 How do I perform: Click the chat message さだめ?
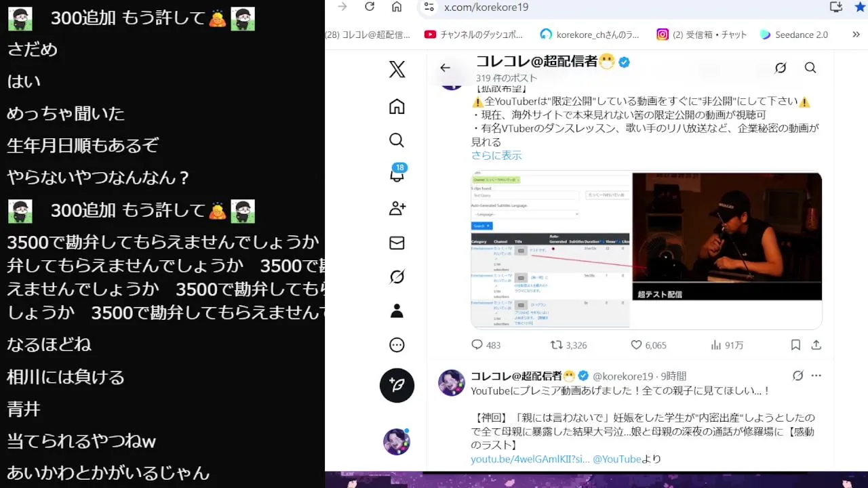pos(32,49)
